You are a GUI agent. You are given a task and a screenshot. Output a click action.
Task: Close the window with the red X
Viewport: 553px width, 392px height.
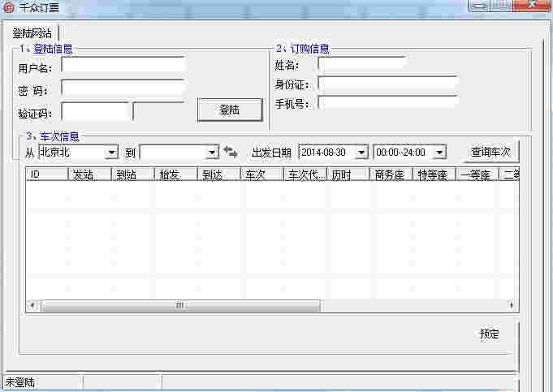(533, 5)
